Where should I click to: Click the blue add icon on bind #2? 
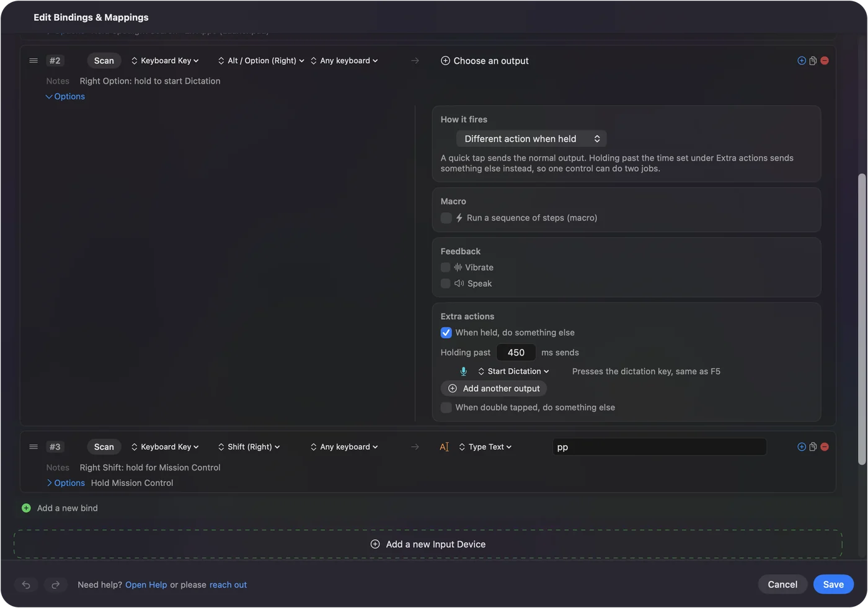pyautogui.click(x=802, y=61)
